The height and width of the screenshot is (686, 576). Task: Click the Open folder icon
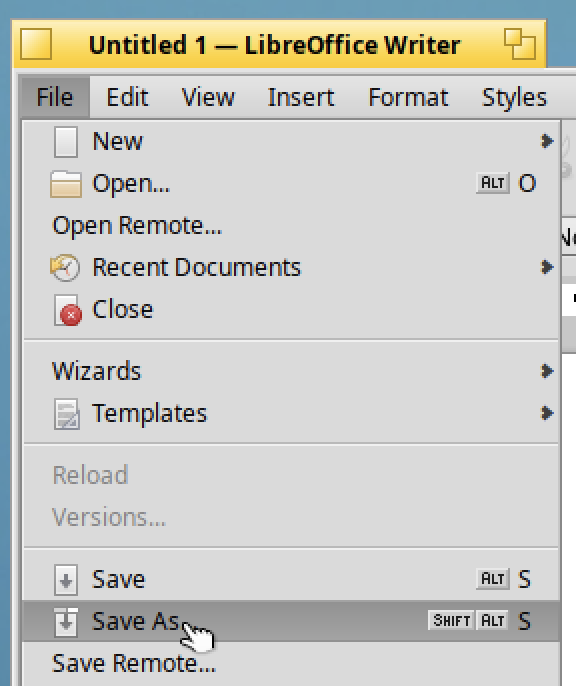(66, 184)
